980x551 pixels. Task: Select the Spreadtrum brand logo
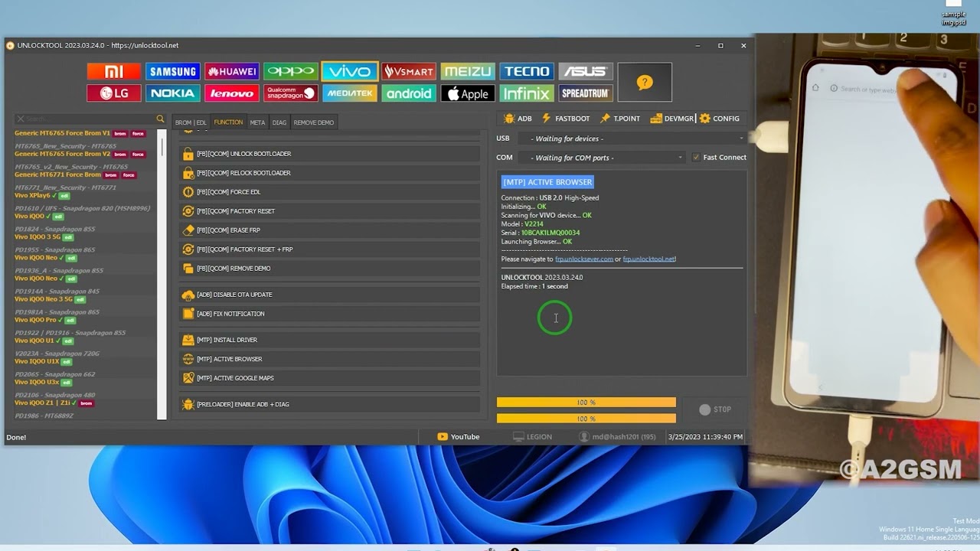coord(586,93)
